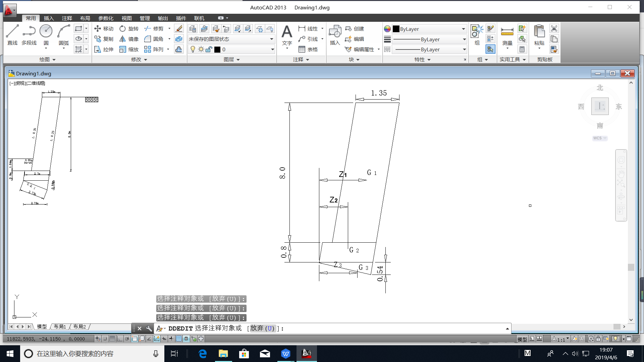The height and width of the screenshot is (362, 644).
Task: Click the Table annotation tool
Action: tap(308, 50)
